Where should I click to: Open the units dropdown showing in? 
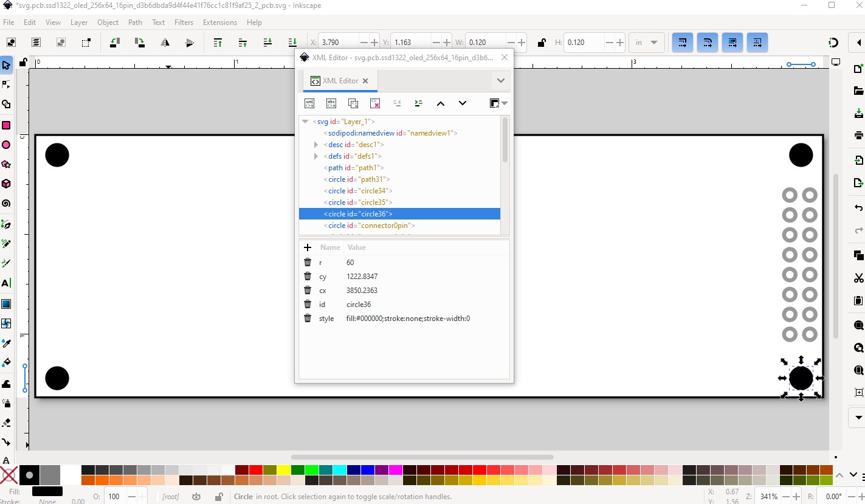click(x=646, y=43)
